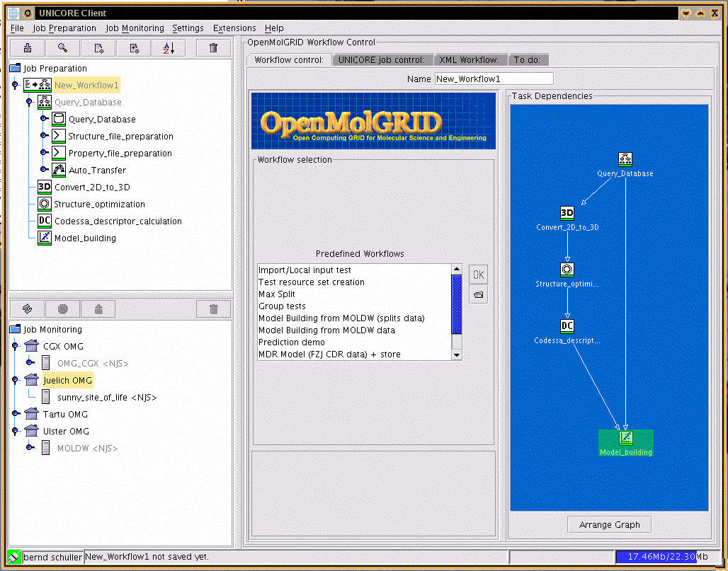Viewport: 728px width, 571px height.
Task: Expand the Tartu OMG site node
Action: (16, 413)
